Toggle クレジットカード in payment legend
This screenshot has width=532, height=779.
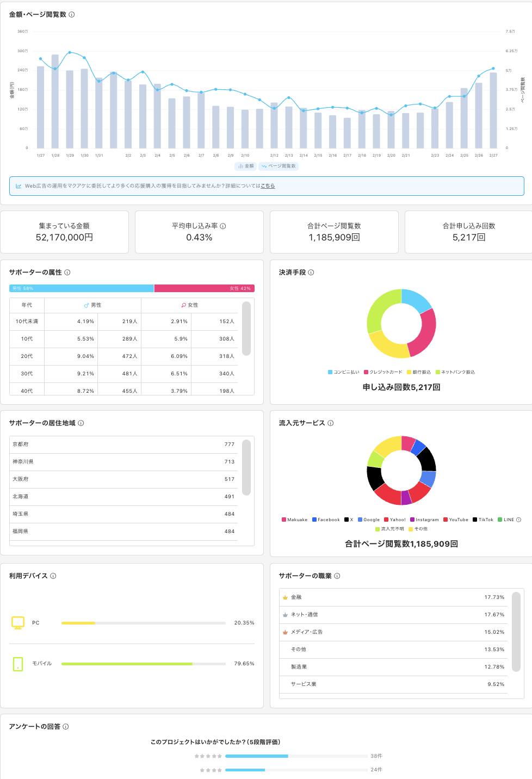(383, 372)
